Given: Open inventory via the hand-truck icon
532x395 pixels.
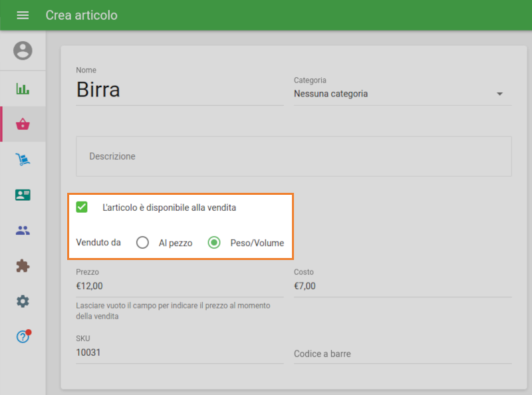Looking at the screenshot, I should point(22,160).
